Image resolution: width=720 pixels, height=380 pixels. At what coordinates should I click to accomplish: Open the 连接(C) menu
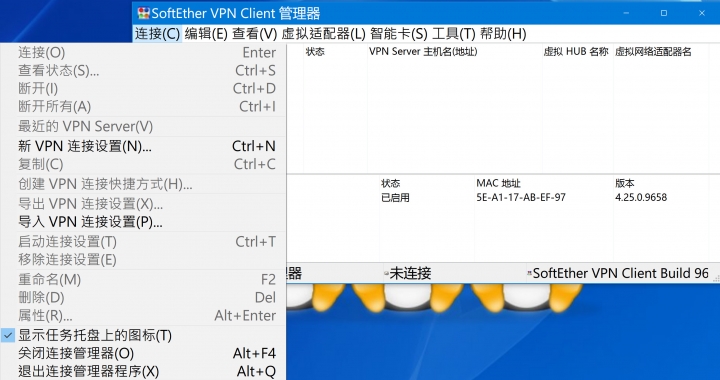click(157, 34)
